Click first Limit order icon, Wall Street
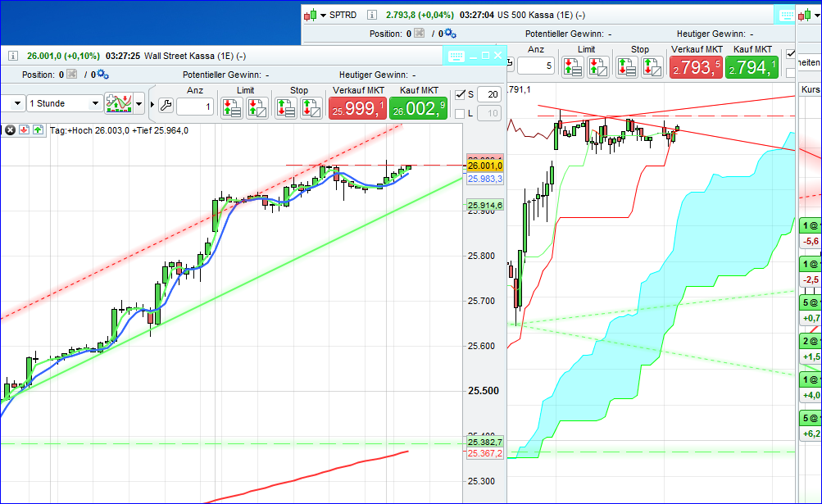This screenshot has height=504, width=822. (x=231, y=107)
